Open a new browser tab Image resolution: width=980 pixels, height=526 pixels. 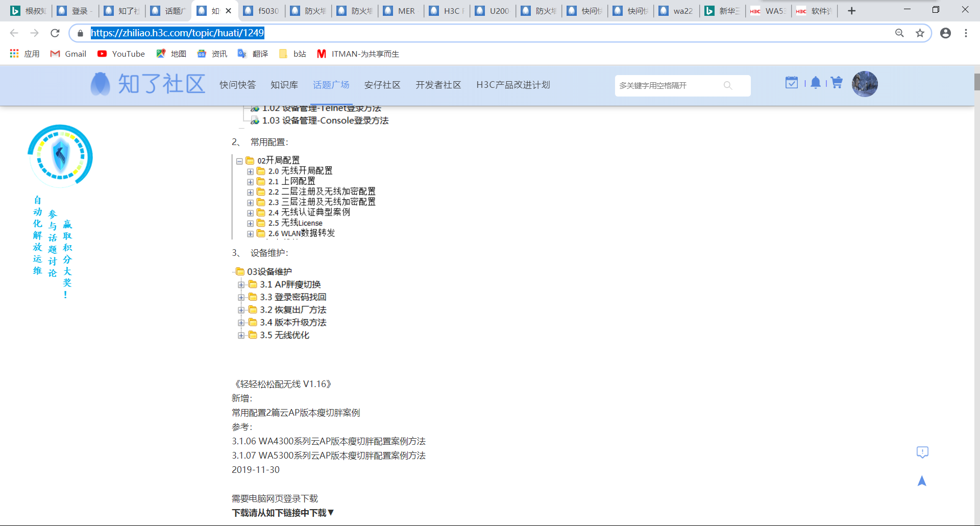click(x=851, y=11)
